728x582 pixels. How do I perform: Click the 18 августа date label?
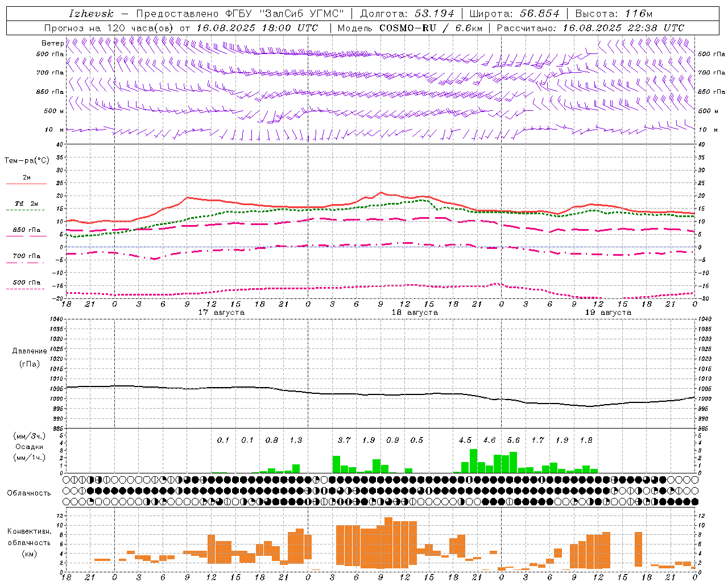tap(415, 313)
